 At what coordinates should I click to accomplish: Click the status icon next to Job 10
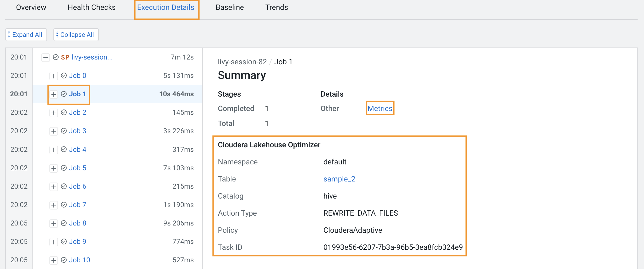tap(64, 260)
